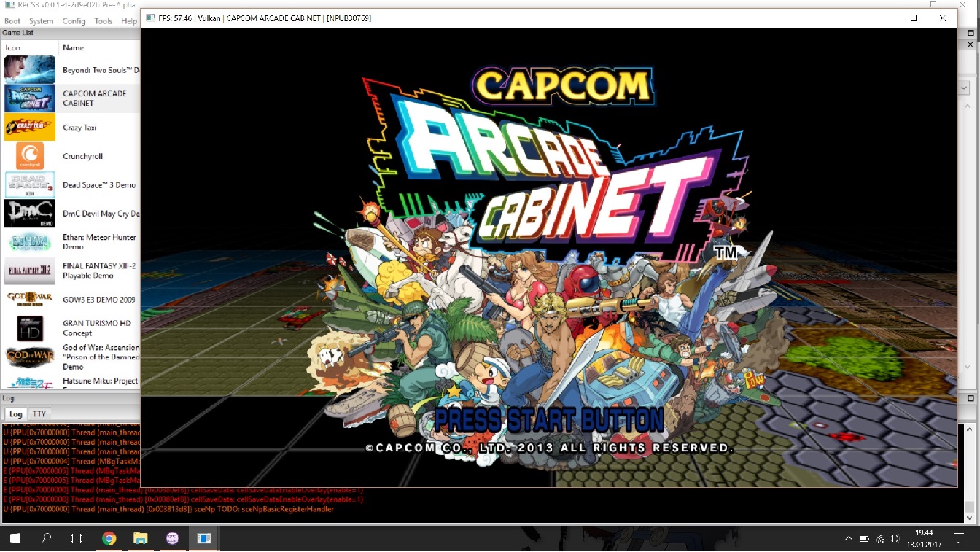Image resolution: width=980 pixels, height=552 pixels.
Task: Select the "FINAL FANTASY XIII-2 Playable Demo" name
Action: pos(99,271)
